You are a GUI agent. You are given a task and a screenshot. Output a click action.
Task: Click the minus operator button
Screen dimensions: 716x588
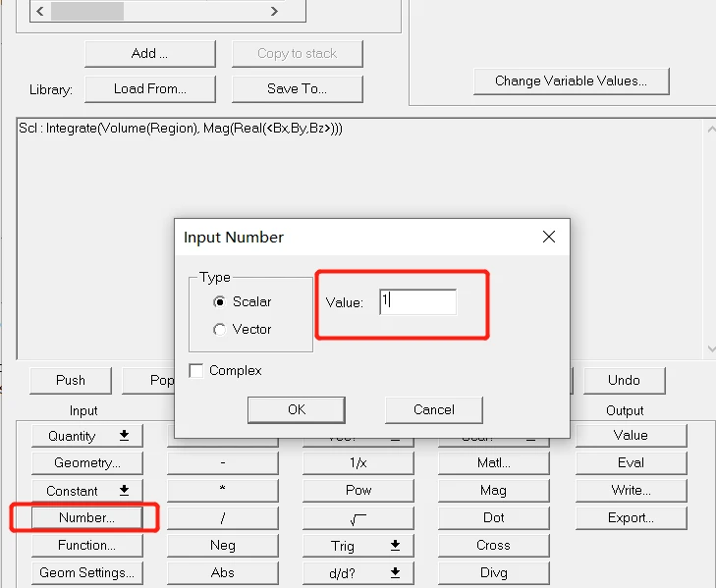(223, 463)
